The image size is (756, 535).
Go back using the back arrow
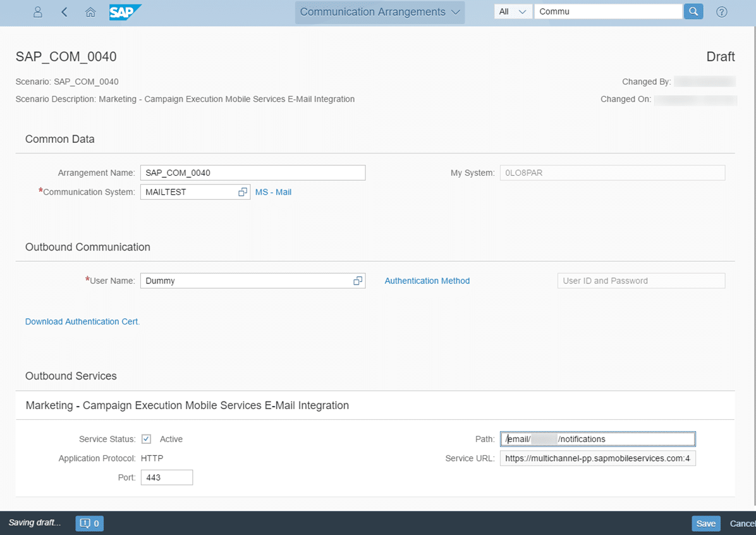click(64, 12)
